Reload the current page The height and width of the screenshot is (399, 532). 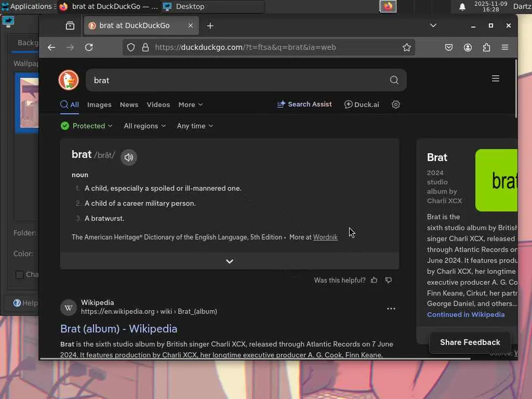tap(89, 47)
